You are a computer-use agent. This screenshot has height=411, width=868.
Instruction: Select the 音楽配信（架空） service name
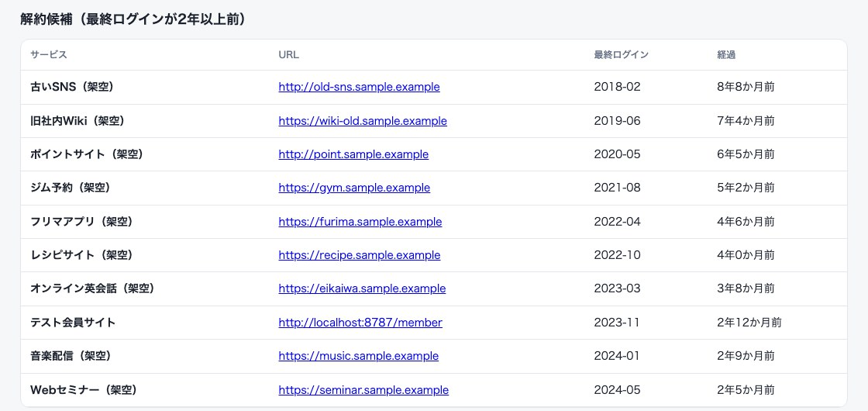[x=71, y=356]
